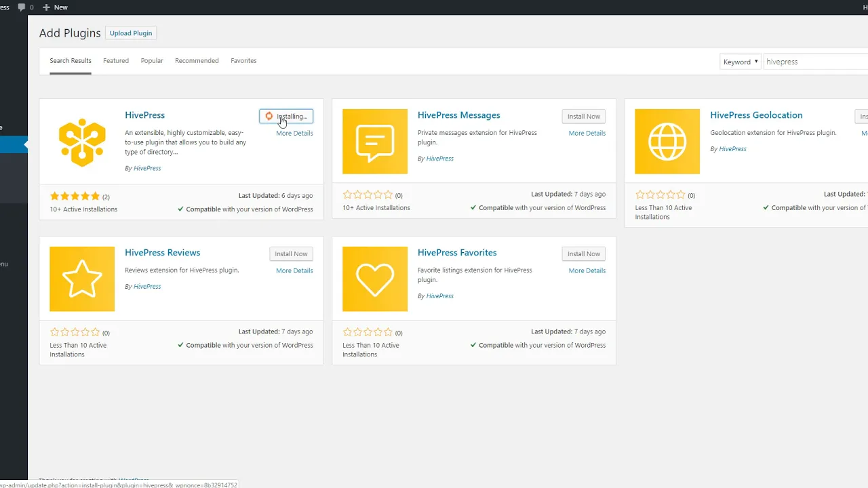Open the Popular plugins tab
Screen dimensions: 868x488
pyautogui.click(x=152, y=61)
